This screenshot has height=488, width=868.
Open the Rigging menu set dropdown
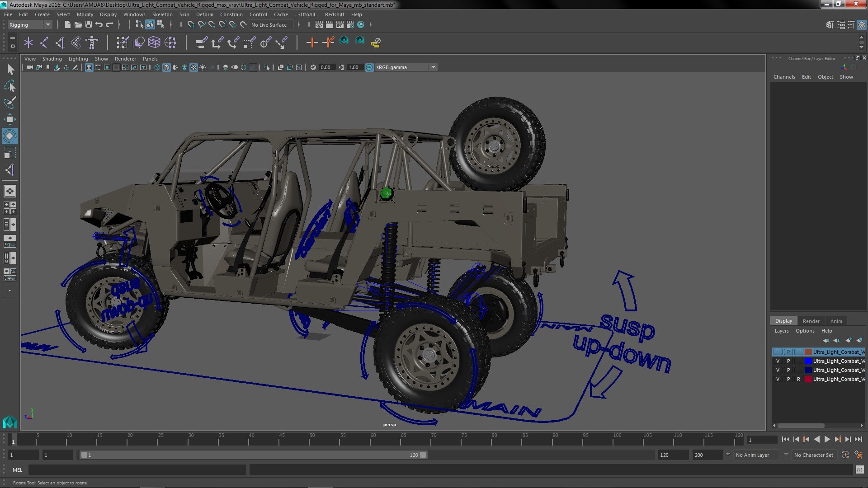[30, 25]
